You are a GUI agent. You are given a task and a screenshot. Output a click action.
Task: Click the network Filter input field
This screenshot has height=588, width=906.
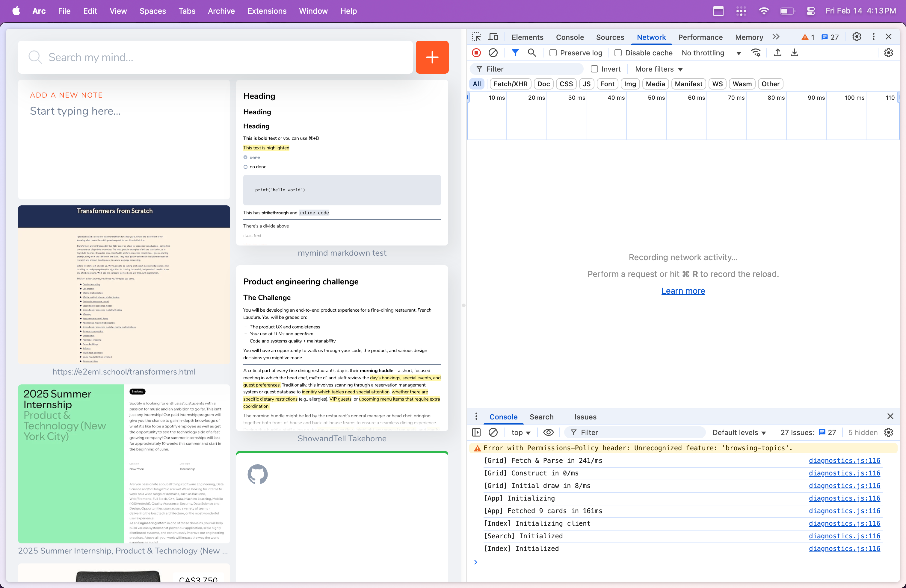pos(526,69)
